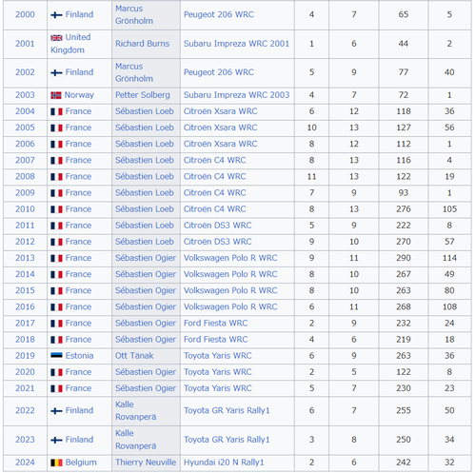
Task: Open Hyundai i20 N Rally1 link
Action: pos(224,463)
